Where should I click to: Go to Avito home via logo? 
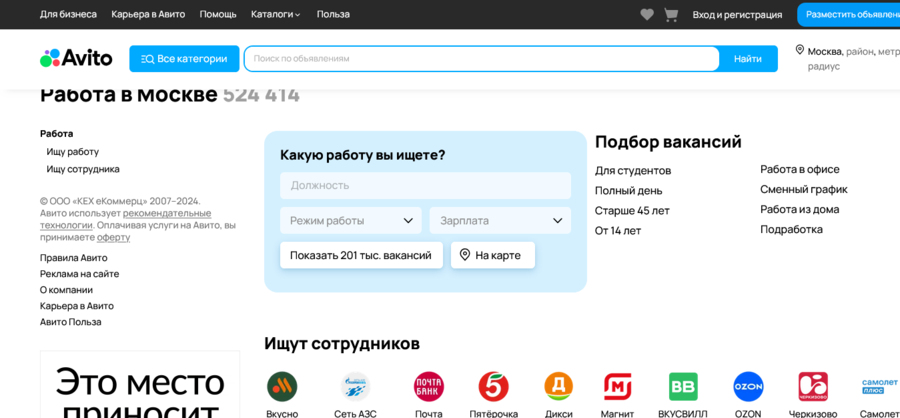(x=76, y=58)
